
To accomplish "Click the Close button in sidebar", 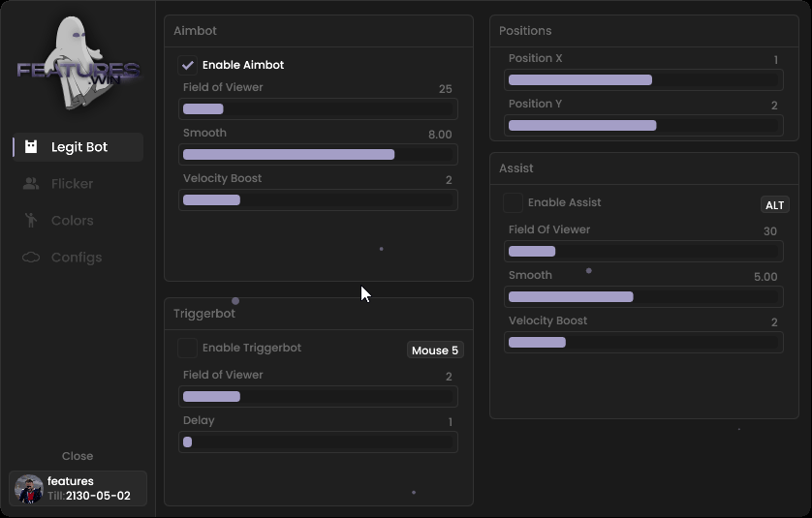I will (78, 456).
